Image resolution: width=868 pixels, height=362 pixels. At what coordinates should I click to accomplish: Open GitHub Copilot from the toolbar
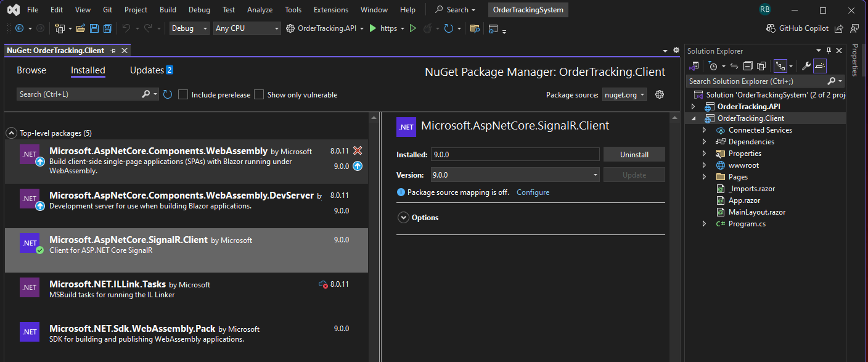click(797, 28)
